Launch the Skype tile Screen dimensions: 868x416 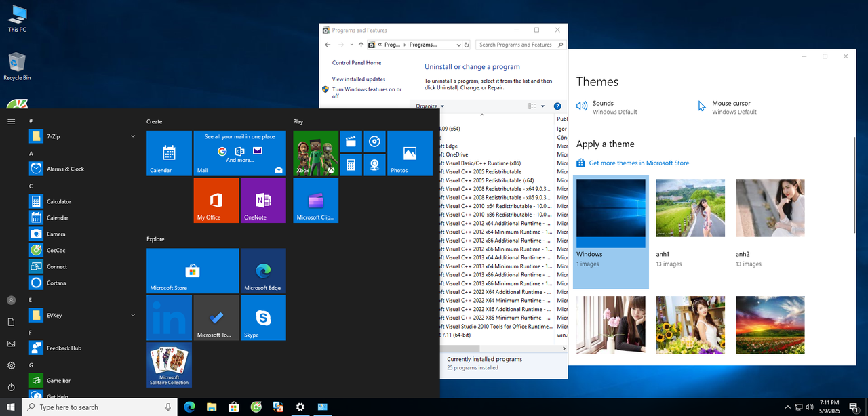click(x=263, y=318)
